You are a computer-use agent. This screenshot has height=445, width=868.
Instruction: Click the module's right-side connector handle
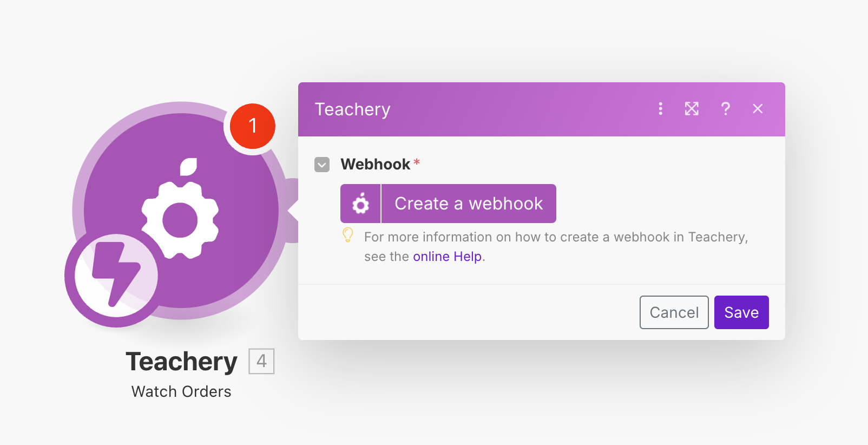click(x=293, y=210)
